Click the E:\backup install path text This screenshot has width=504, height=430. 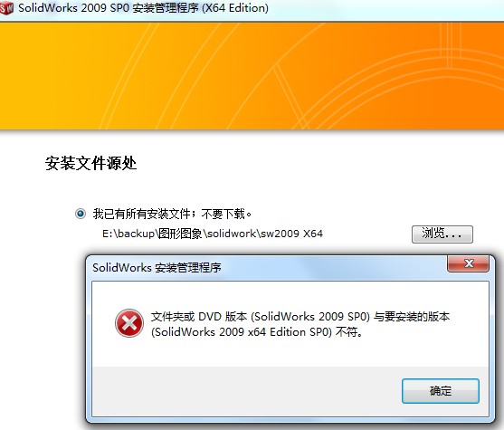click(x=213, y=234)
